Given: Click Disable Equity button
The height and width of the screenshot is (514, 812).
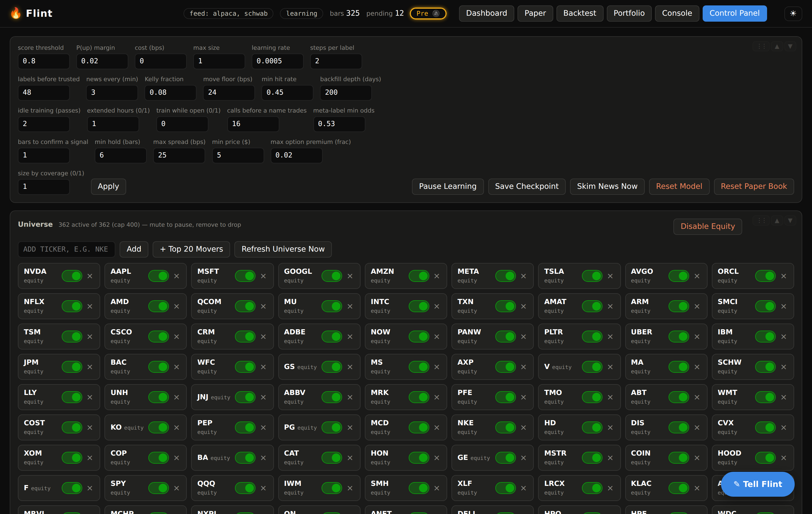Looking at the screenshot, I should 708,226.
